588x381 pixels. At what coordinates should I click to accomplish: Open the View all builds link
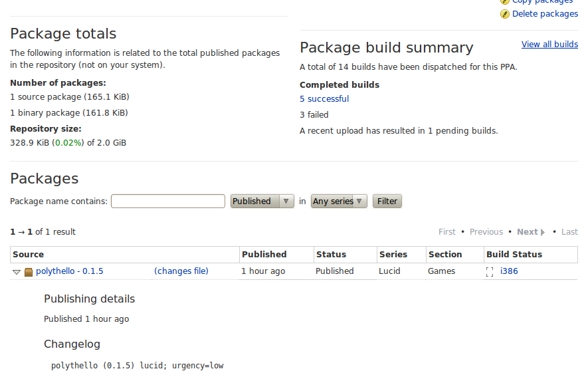point(549,45)
